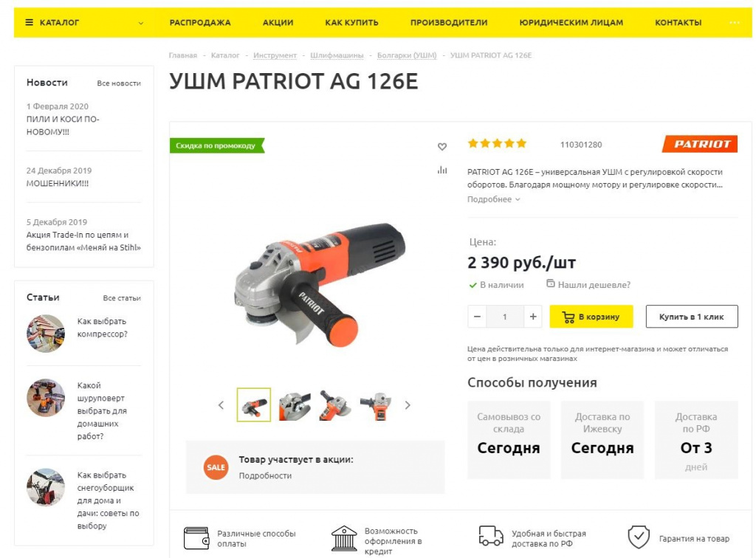Increase quantity with plus button
The height and width of the screenshot is (558, 756).
point(533,317)
